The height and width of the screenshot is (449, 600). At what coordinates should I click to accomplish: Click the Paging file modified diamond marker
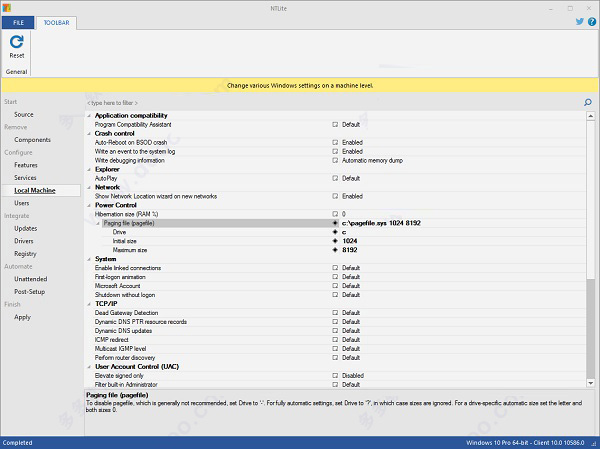(x=335, y=223)
